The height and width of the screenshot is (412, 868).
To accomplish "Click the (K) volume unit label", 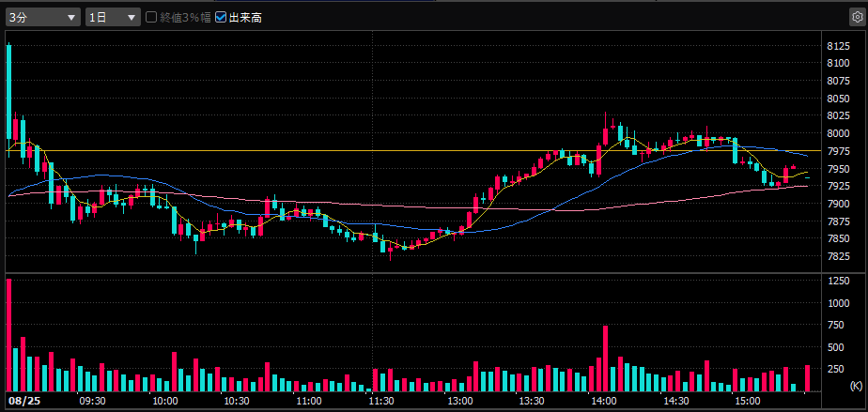I will (856, 384).
